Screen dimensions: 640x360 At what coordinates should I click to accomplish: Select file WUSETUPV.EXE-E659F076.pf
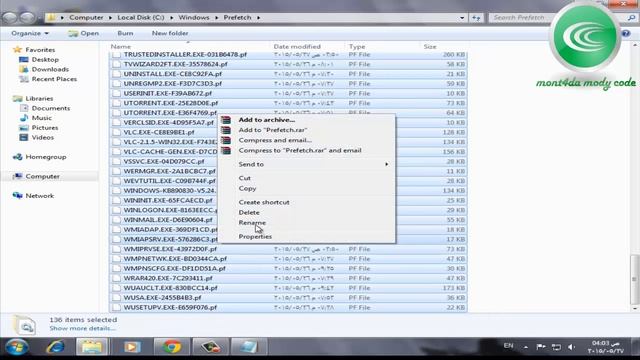[170, 308]
